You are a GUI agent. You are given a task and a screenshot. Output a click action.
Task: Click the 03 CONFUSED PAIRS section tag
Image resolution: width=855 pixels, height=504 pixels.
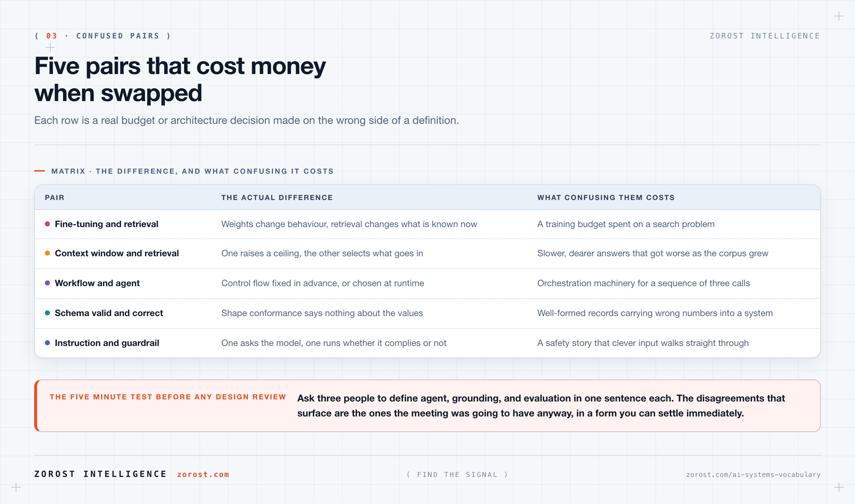pyautogui.click(x=103, y=36)
